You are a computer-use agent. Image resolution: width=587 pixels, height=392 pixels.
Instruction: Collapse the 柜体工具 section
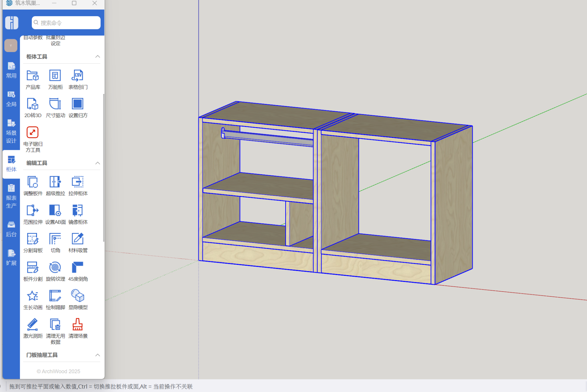pos(98,57)
